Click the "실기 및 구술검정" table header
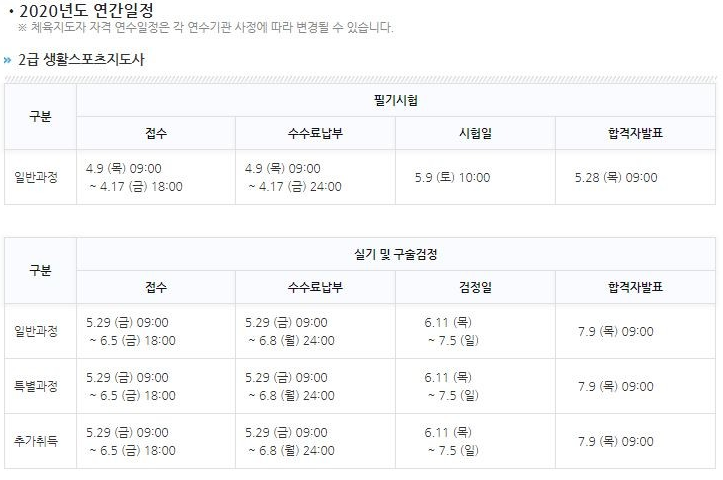Screen dimensions: 723x480 pyautogui.click(x=395, y=254)
